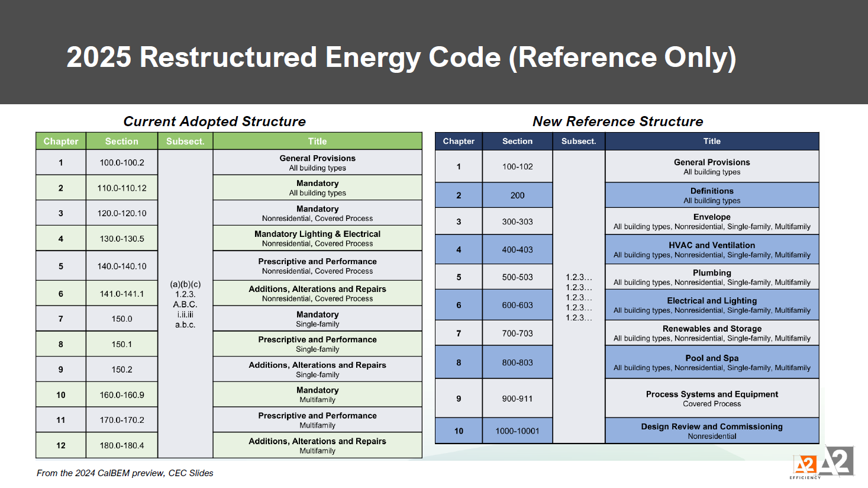Select the Pool and Spa cell

(x=712, y=362)
